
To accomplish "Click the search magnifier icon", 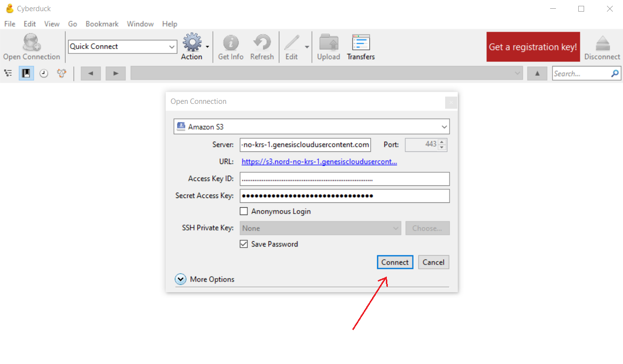I will click(x=615, y=73).
